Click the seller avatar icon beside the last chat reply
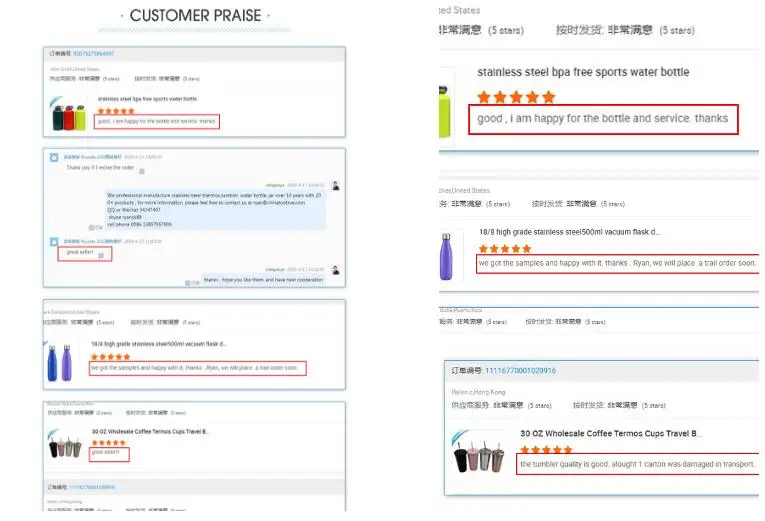This screenshot has width=765, height=521. click(x=336, y=270)
